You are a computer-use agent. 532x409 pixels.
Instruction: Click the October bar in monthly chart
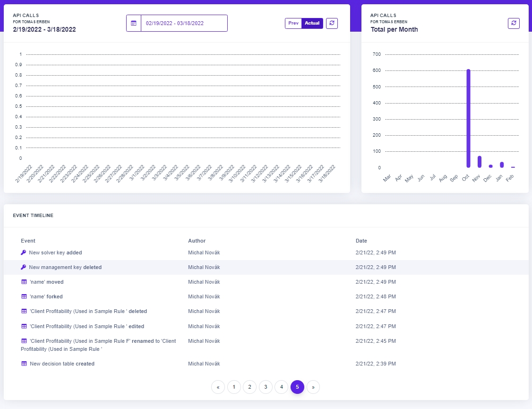[x=468, y=118]
